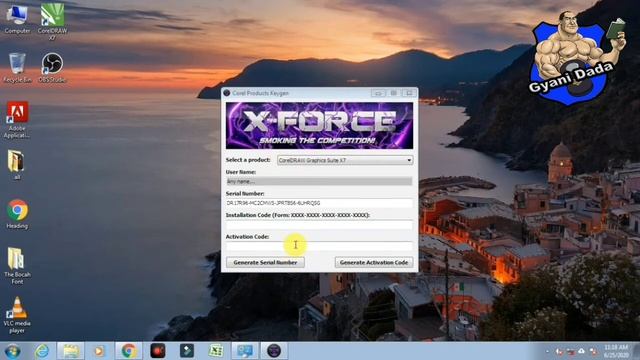
Task: Show hidden system tray icons arrow
Action: (547, 351)
